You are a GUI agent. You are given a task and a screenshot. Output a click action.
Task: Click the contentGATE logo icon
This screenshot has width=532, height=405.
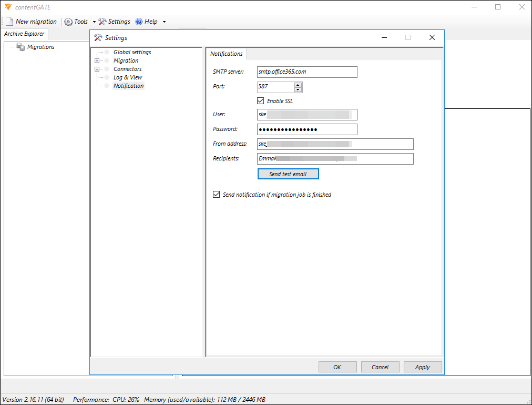click(8, 7)
